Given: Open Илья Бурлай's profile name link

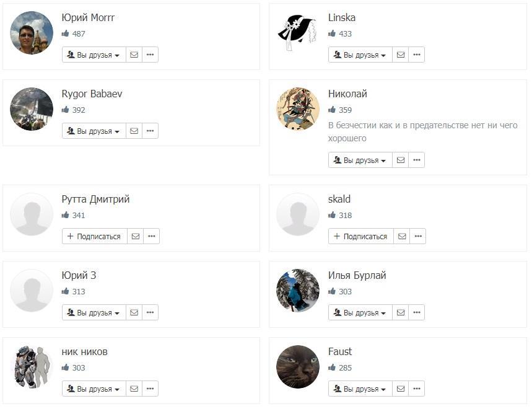Looking at the screenshot, I should point(357,275).
